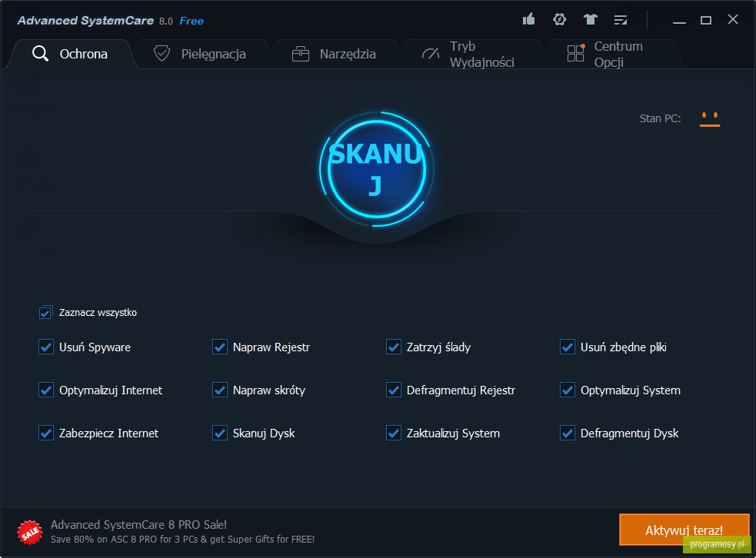The height and width of the screenshot is (558, 756).
Task: Click the speedometer icon on Tryb Wydajności tab
Action: 431,54
